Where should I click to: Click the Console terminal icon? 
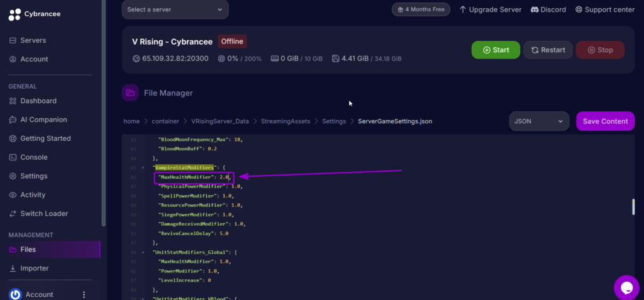[x=13, y=157]
